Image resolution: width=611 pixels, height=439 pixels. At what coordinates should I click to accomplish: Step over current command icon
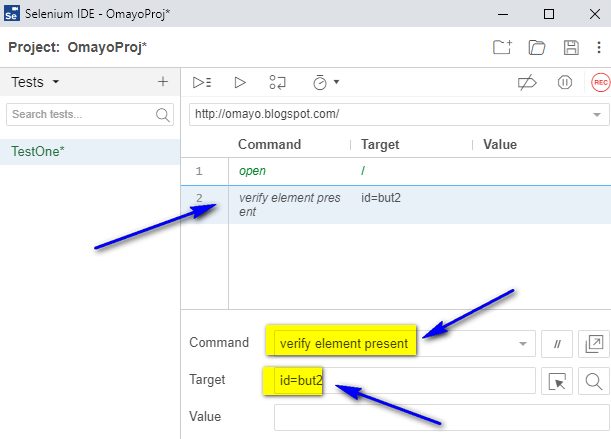coord(277,82)
